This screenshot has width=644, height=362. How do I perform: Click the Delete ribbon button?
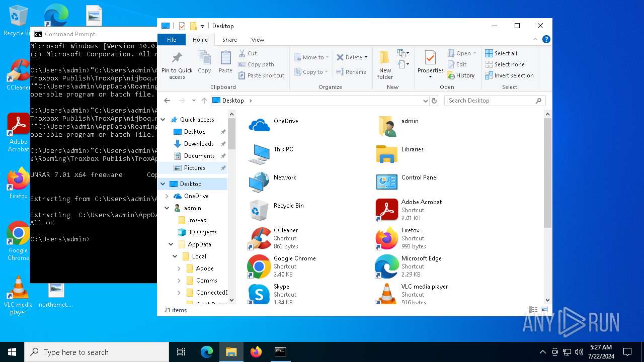point(349,57)
